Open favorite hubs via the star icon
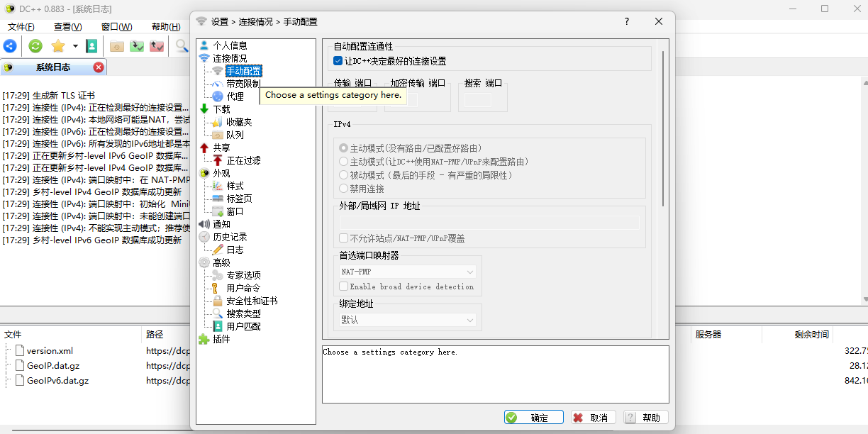 pyautogui.click(x=58, y=46)
